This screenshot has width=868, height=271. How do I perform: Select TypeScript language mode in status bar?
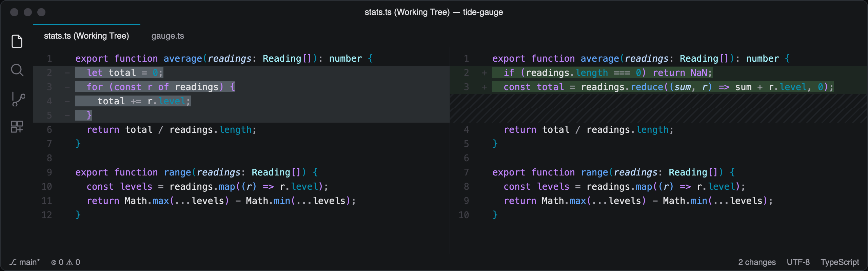click(840, 262)
